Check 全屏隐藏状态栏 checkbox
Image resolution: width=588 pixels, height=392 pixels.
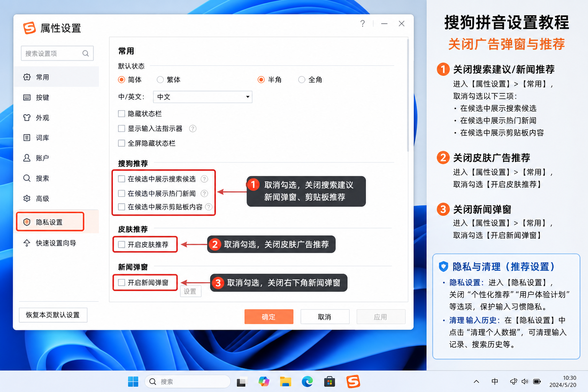[x=122, y=143]
